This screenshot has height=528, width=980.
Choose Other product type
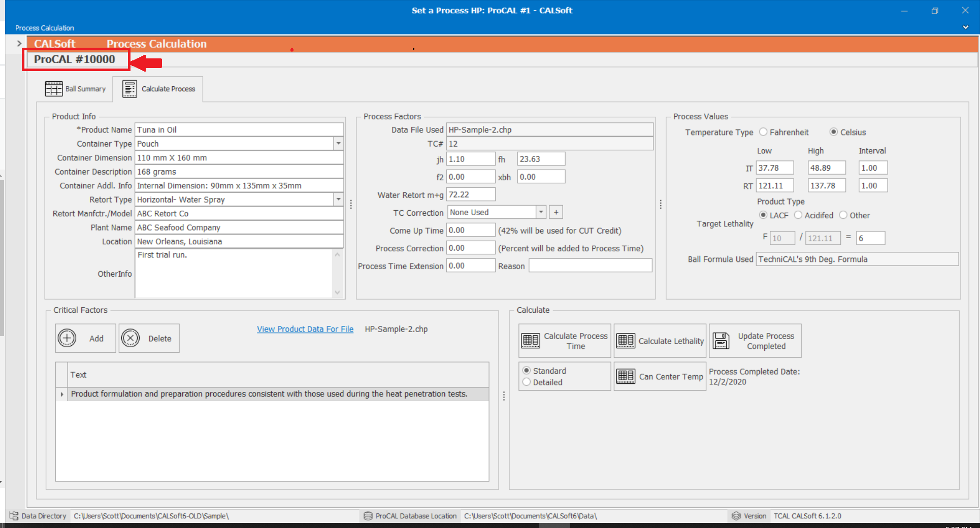point(843,215)
